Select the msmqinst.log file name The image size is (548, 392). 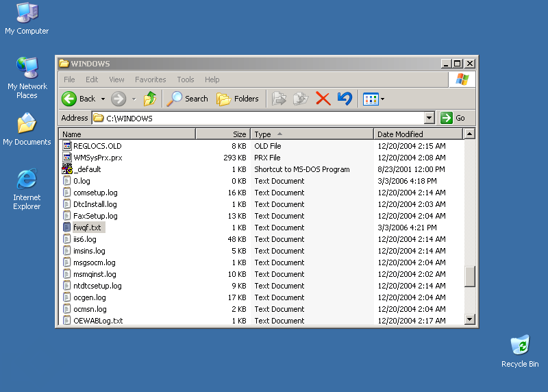(x=95, y=274)
